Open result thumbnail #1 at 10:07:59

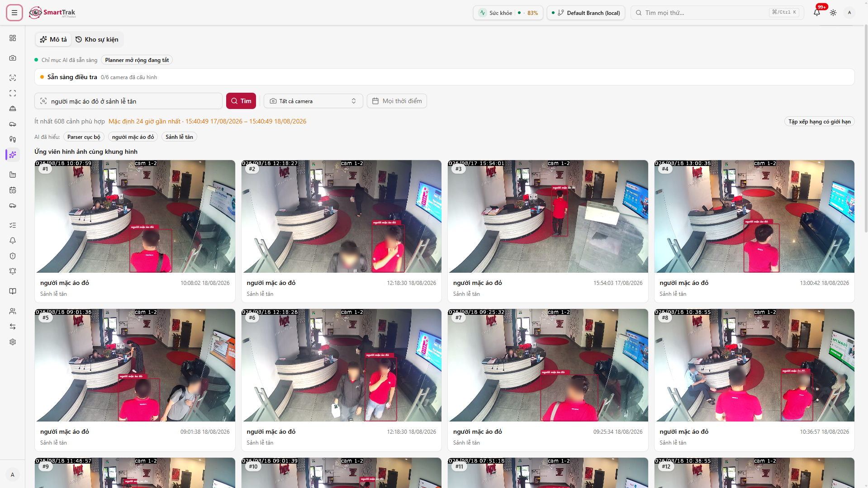click(x=135, y=216)
